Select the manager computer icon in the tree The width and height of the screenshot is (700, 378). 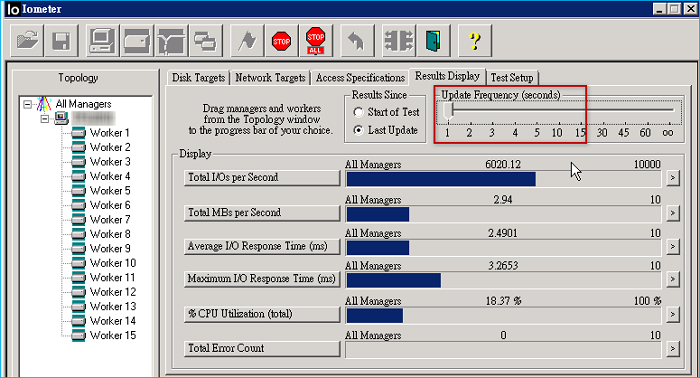tap(61, 118)
